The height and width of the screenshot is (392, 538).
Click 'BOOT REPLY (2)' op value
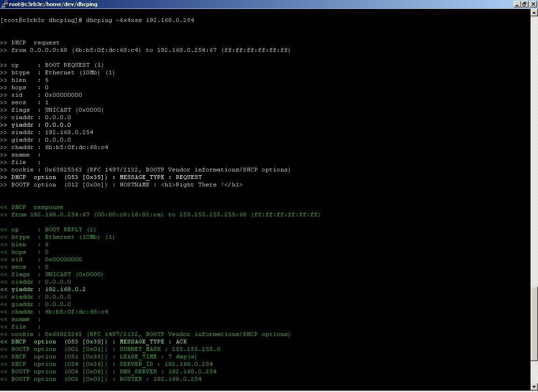[x=71, y=229]
